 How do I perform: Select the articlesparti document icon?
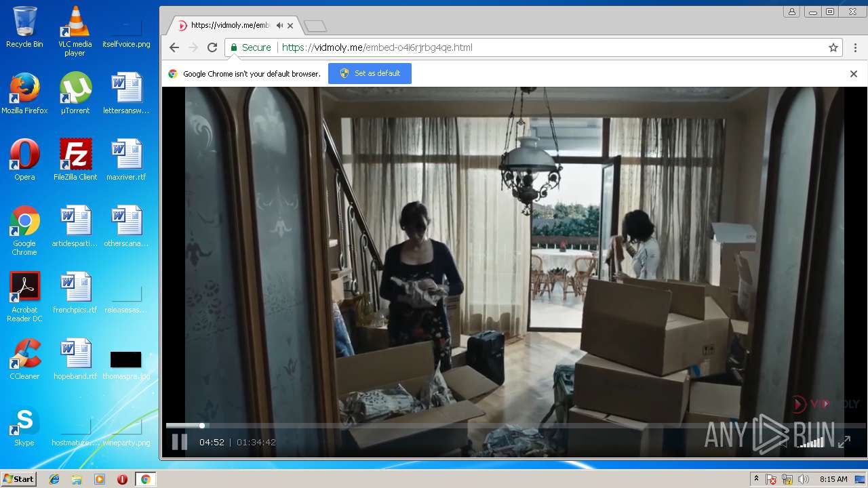(75, 226)
